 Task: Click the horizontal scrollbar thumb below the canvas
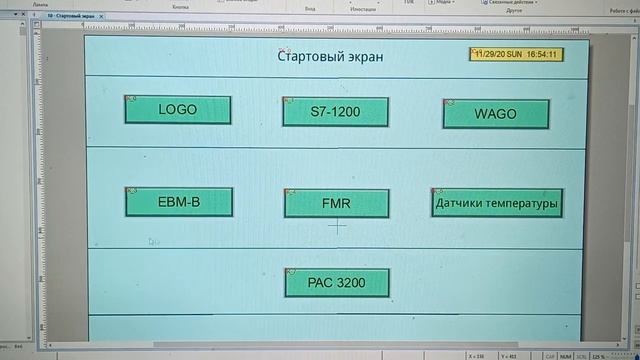point(336,345)
